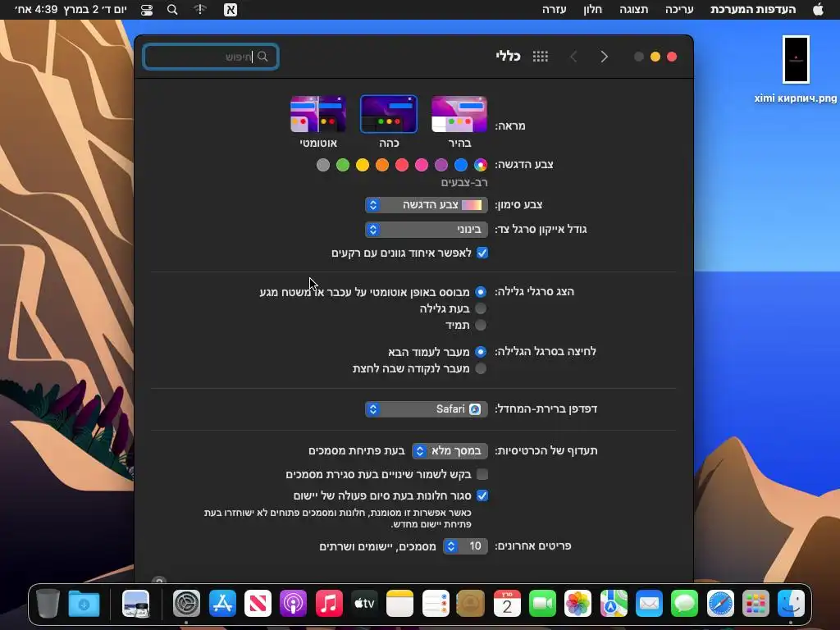Open sidebar icon size 'בינוני' dropdown
This screenshot has width=840, height=630.
point(427,230)
